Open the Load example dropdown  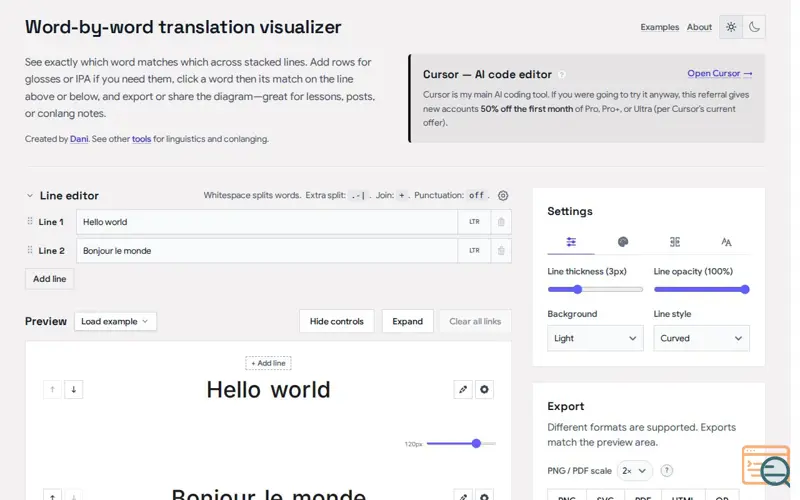click(115, 321)
